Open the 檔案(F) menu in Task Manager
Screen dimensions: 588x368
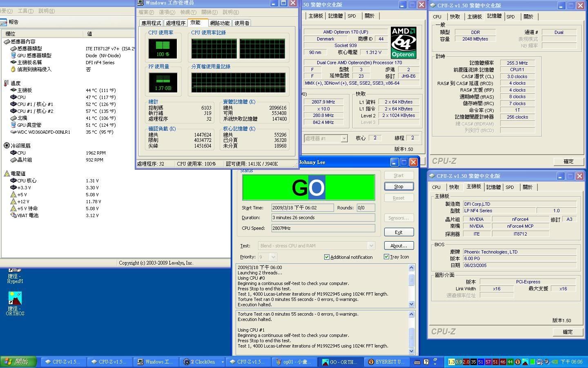point(146,12)
